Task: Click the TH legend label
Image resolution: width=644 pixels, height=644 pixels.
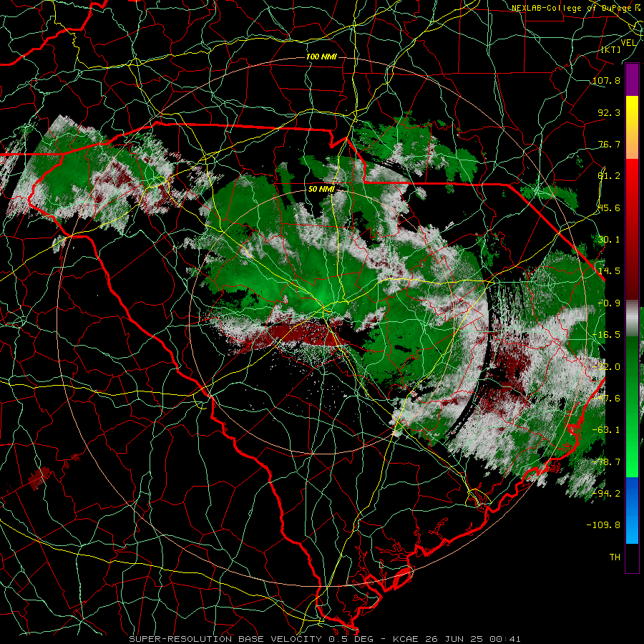Action: pyautogui.click(x=615, y=557)
